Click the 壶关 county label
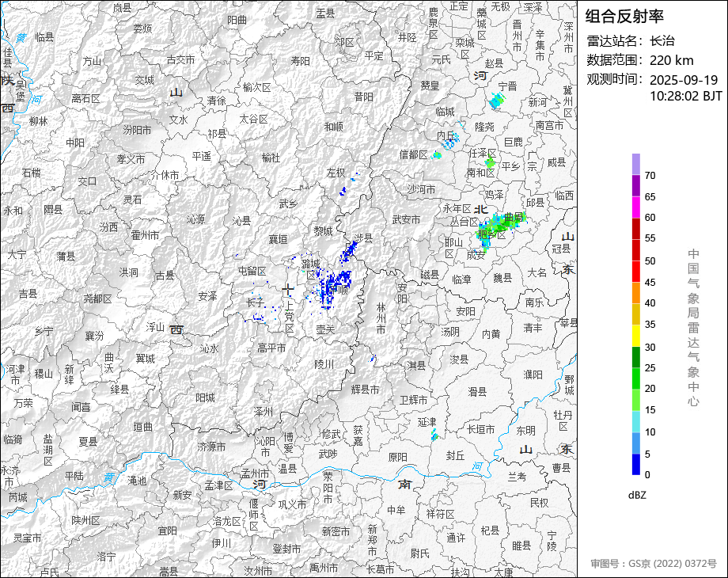The width and height of the screenshot is (728, 578). 325,329
